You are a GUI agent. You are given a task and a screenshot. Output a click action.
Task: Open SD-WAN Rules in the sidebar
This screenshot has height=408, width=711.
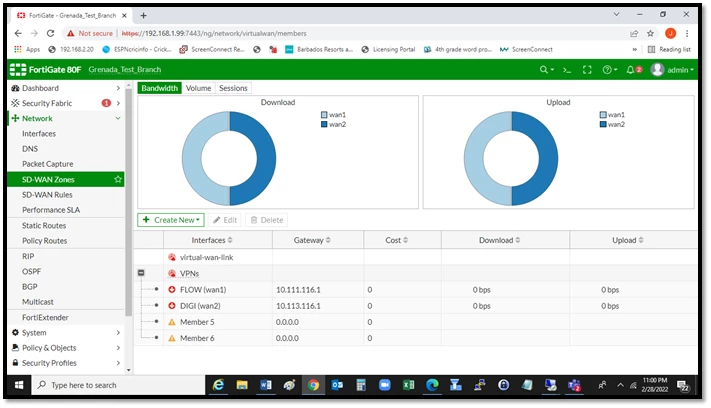47,194
